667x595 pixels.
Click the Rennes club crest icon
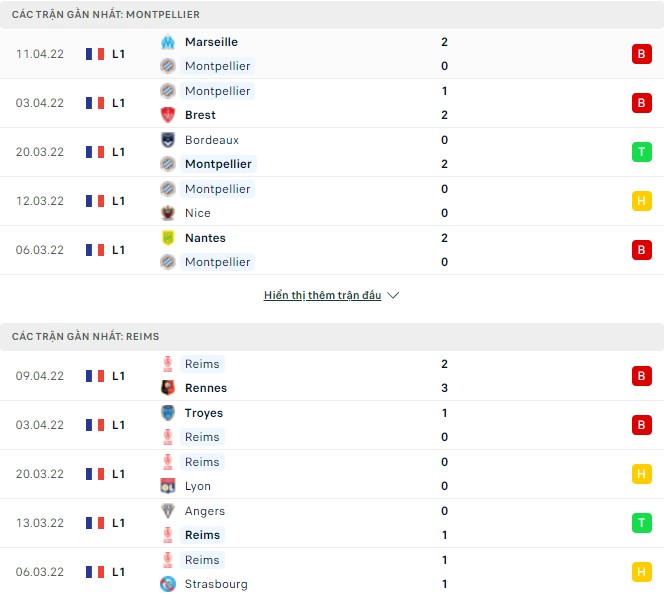(168, 388)
